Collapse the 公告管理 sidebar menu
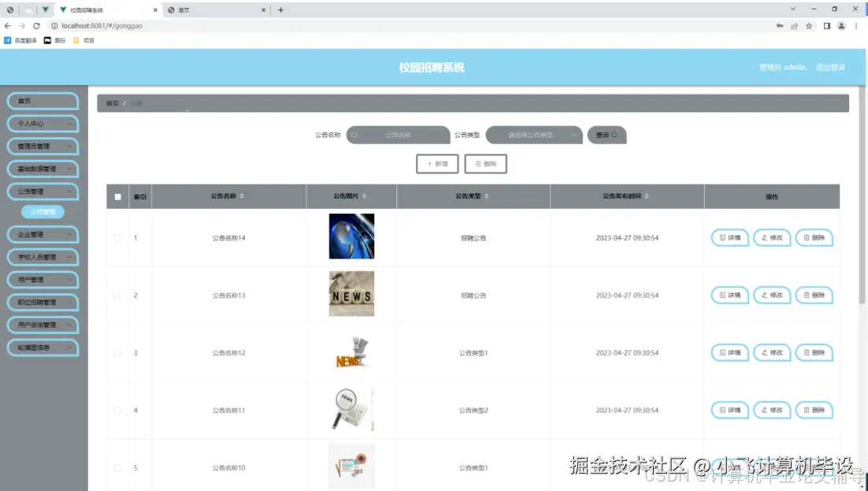 coord(43,192)
